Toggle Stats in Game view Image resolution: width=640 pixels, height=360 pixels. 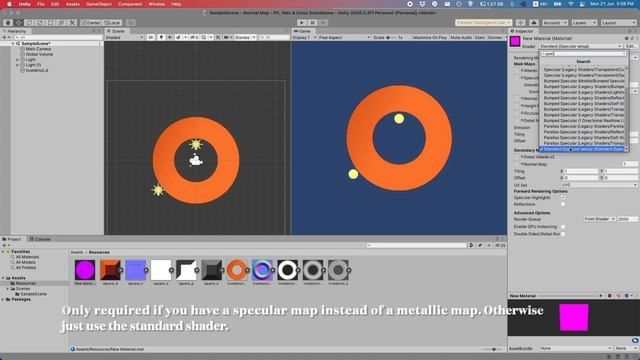pos(480,38)
